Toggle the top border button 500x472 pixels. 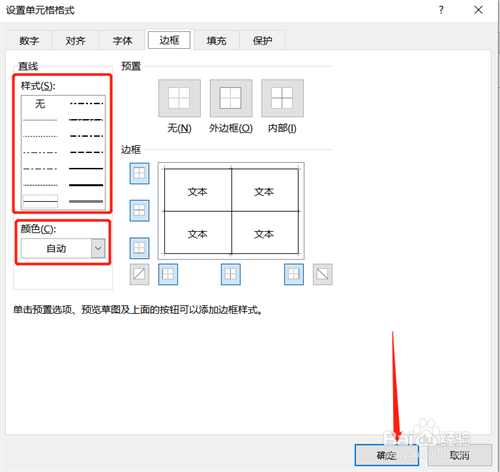(x=139, y=173)
